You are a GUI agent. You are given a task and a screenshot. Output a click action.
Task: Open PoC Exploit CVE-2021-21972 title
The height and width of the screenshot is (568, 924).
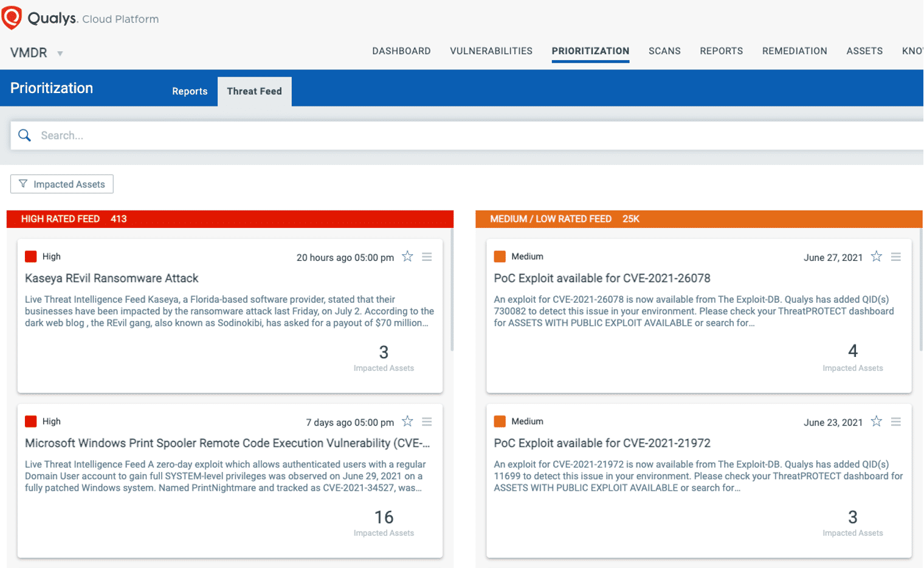pyautogui.click(x=602, y=443)
